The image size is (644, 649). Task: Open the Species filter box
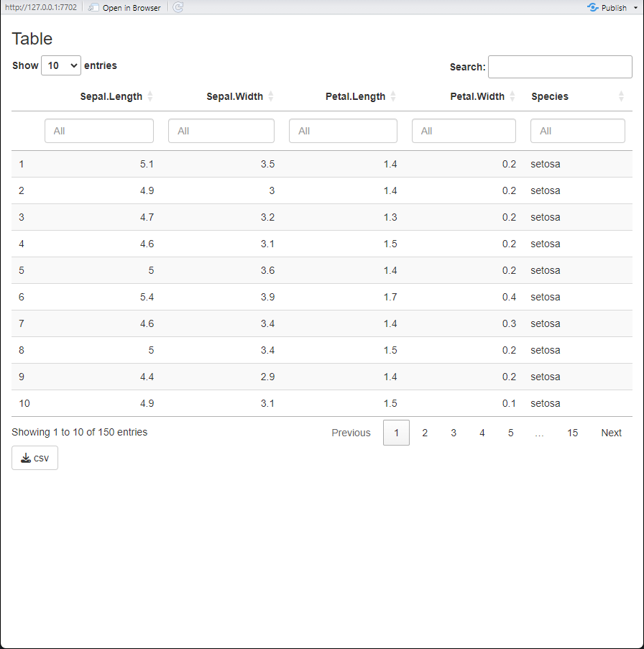click(x=578, y=131)
